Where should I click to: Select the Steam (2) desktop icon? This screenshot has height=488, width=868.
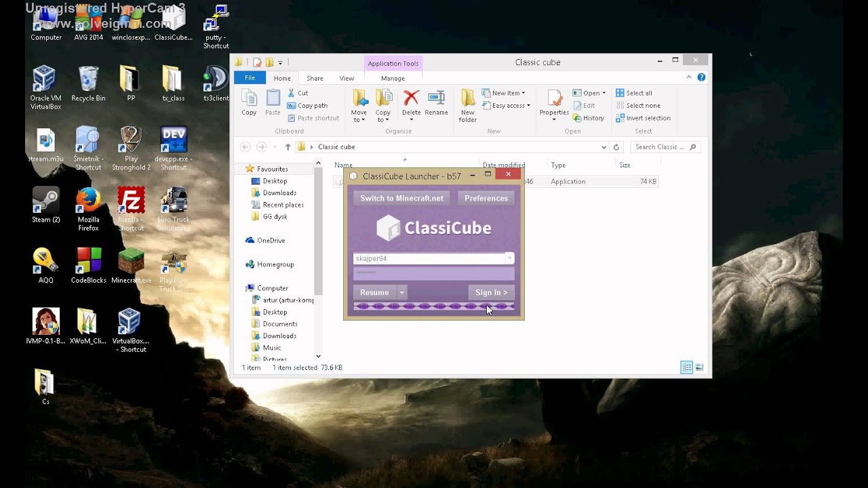point(45,205)
